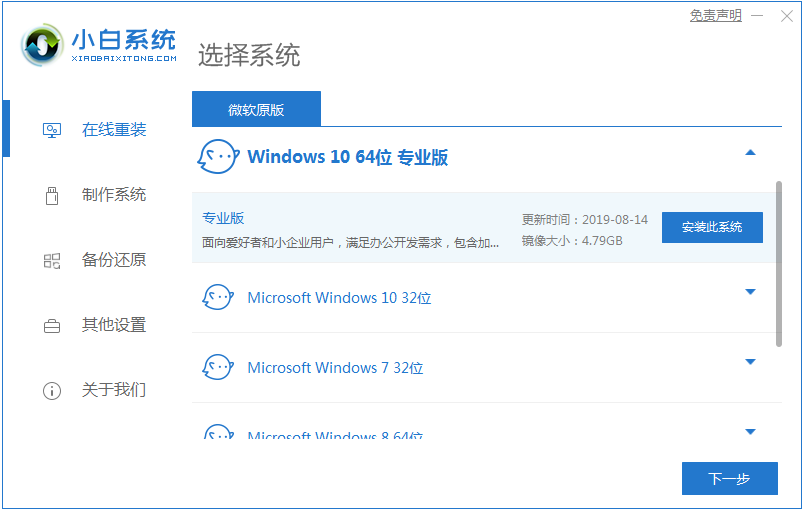Open 在线重装 in the sidebar menu
Viewport: 810px width, 514px height.
pos(114,130)
